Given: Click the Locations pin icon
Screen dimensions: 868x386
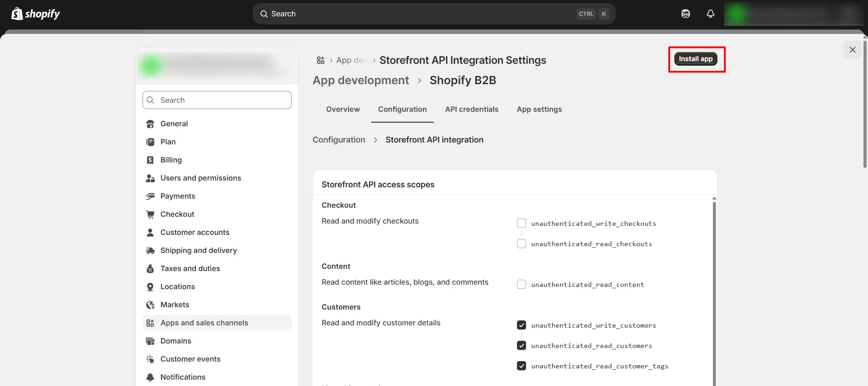Looking at the screenshot, I should click(x=150, y=287).
